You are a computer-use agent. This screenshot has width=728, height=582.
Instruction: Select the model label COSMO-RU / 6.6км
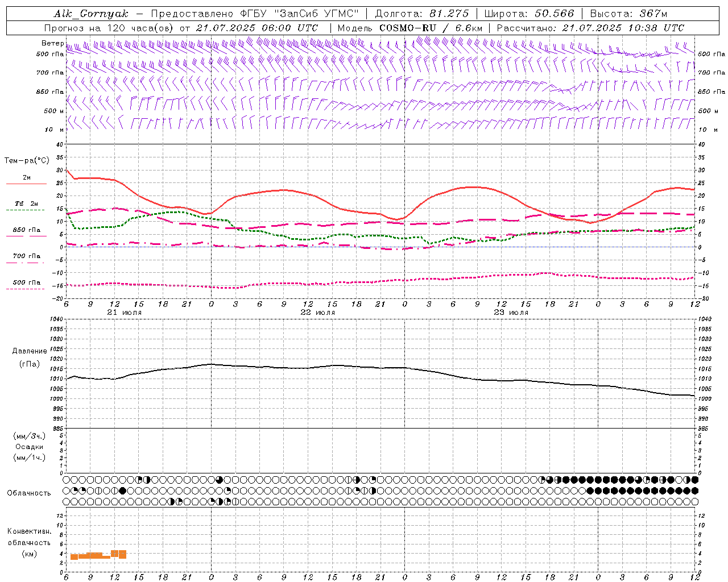click(431, 28)
